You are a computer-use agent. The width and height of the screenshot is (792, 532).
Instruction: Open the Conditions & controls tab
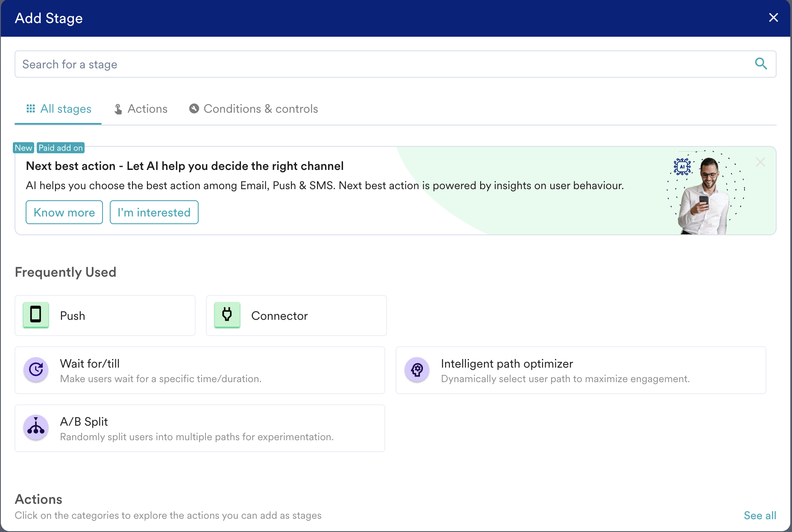254,109
